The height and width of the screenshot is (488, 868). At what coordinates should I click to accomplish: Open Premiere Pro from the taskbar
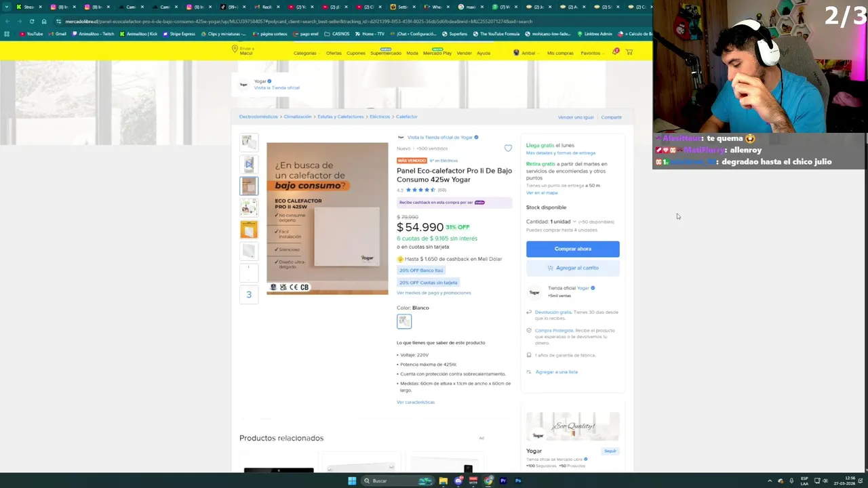pos(503,481)
